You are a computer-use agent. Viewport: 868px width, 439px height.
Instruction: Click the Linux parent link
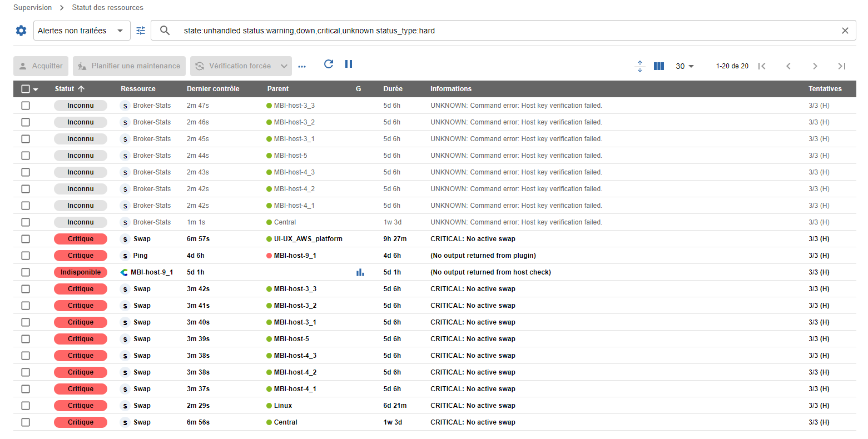(x=283, y=406)
